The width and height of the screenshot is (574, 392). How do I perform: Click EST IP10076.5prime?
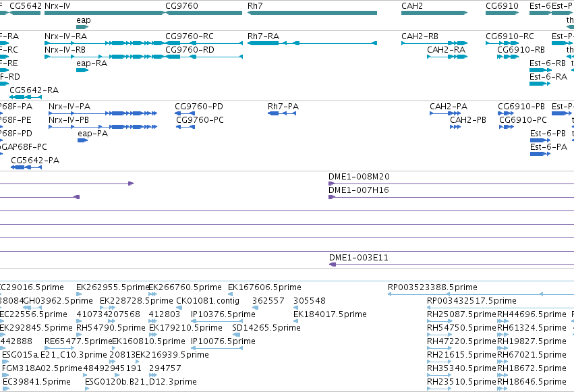click(217, 348)
